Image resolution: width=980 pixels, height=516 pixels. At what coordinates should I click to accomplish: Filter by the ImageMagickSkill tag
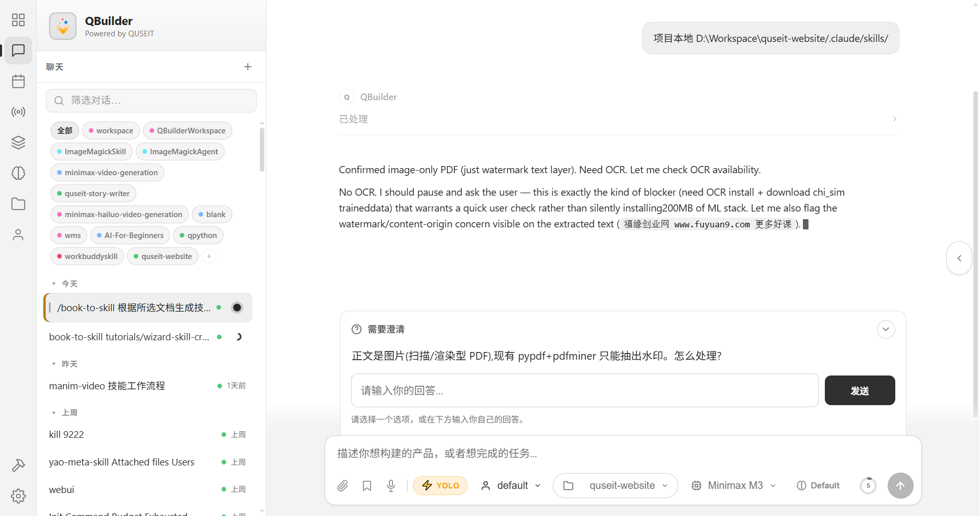click(91, 152)
